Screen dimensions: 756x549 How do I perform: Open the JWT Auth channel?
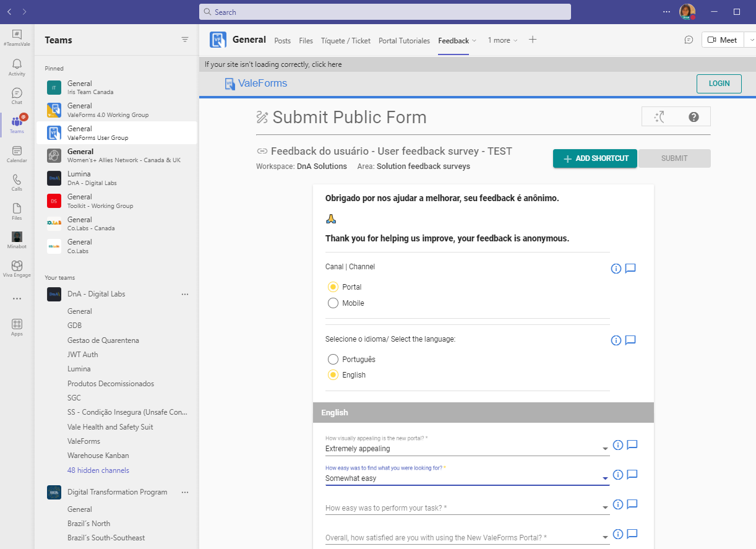pos(83,355)
